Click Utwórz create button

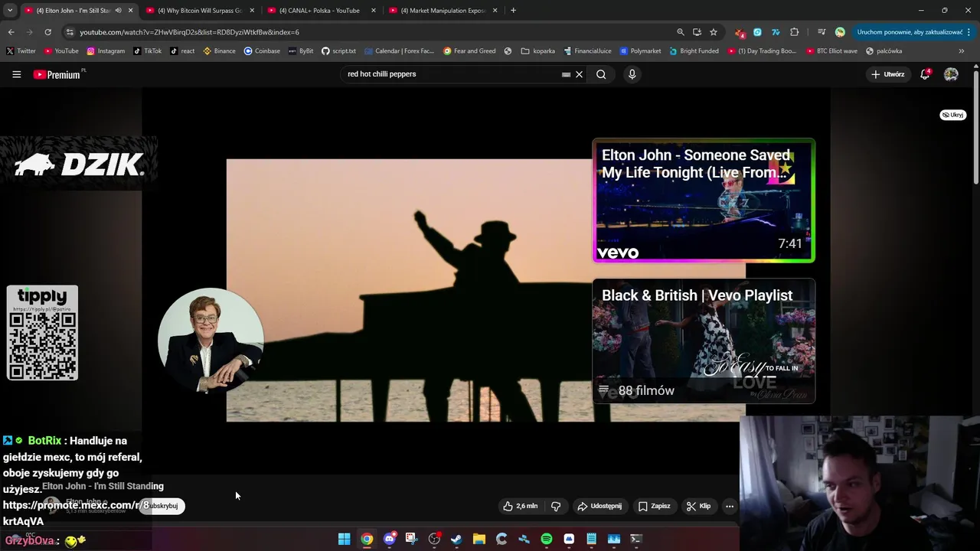pyautogui.click(x=888, y=74)
